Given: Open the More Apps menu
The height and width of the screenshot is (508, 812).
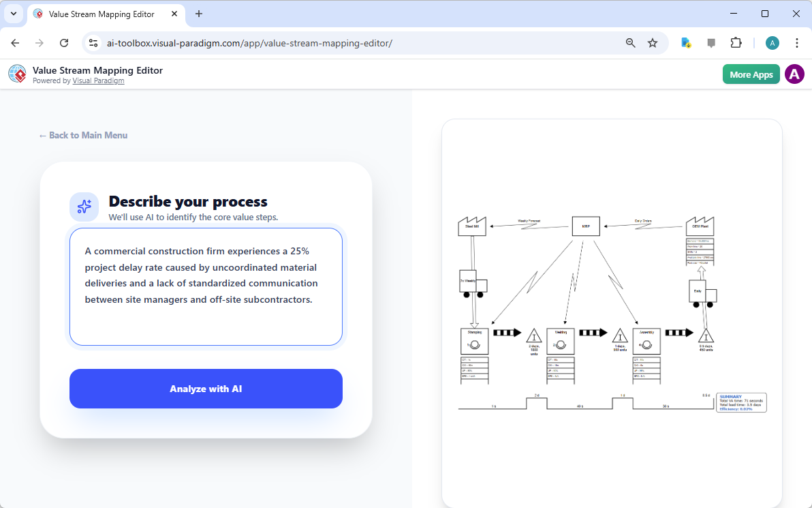Looking at the screenshot, I should (751, 74).
